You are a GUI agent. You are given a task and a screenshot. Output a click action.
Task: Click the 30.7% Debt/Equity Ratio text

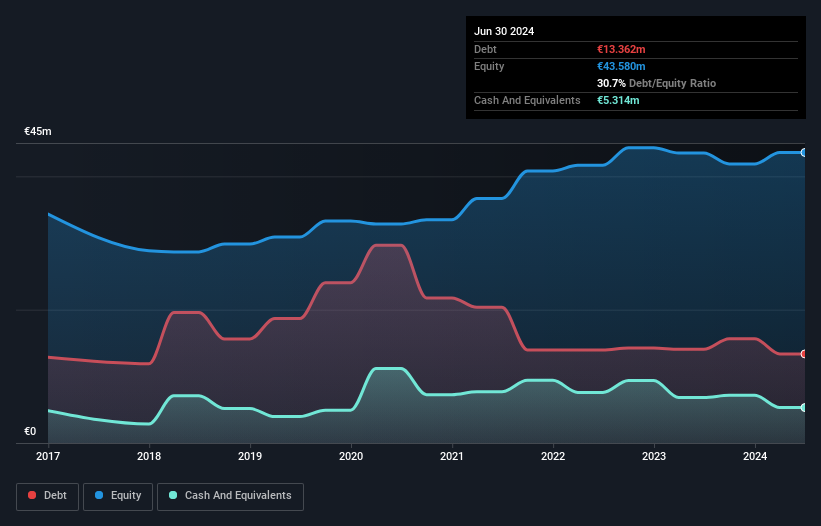tap(656, 83)
